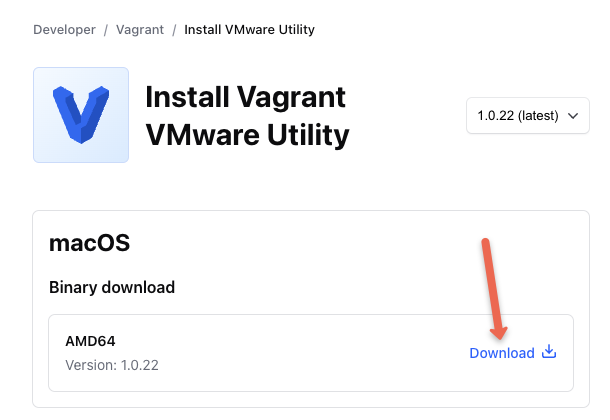Click the blue Download link for AMD64
Image resolution: width=610 pixels, height=420 pixels.
pyautogui.click(x=513, y=352)
